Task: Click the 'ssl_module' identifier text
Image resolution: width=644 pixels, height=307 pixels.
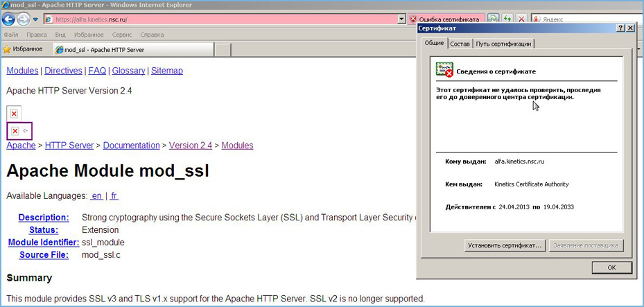Action: (103, 242)
